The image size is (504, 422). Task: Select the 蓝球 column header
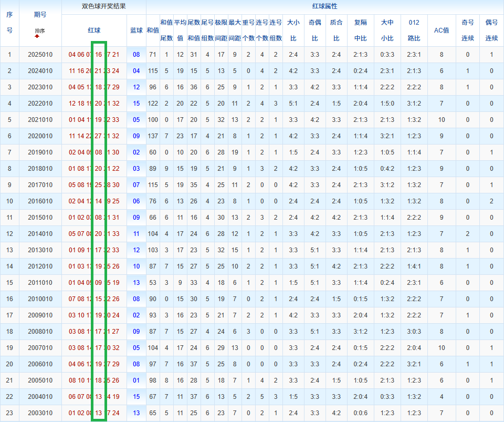tap(136, 30)
